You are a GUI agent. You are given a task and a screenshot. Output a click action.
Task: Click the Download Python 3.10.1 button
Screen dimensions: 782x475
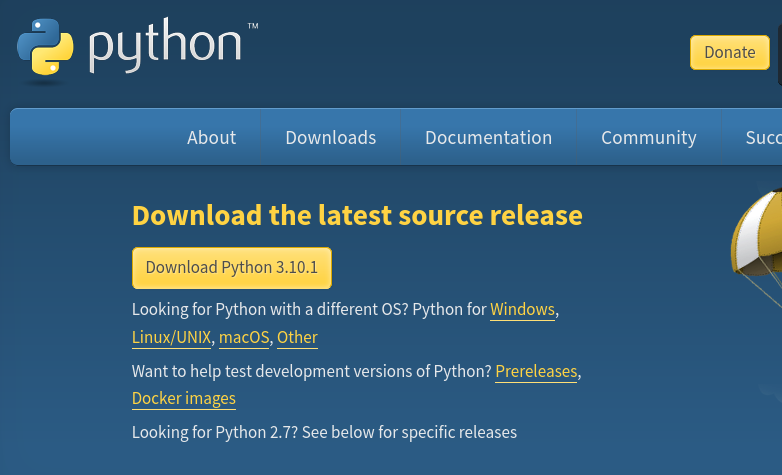[232, 268]
